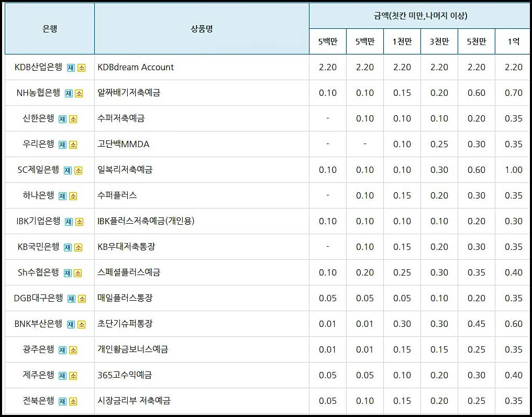Click the yellow 소 icon next to KDB산업은행
The image size is (532, 417).
tap(82, 68)
